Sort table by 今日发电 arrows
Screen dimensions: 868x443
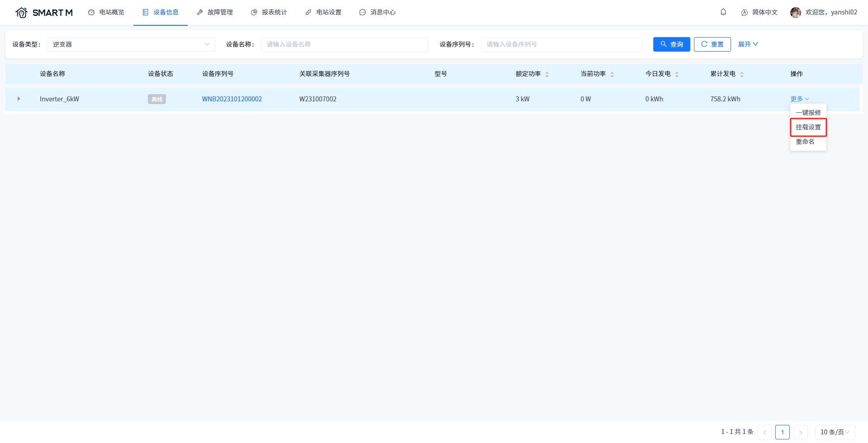click(677, 74)
